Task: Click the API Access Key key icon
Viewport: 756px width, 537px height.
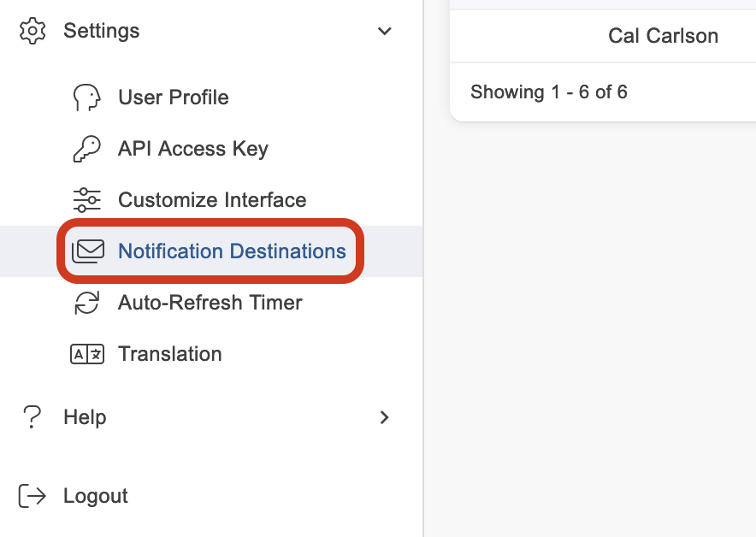Action: pos(86,149)
